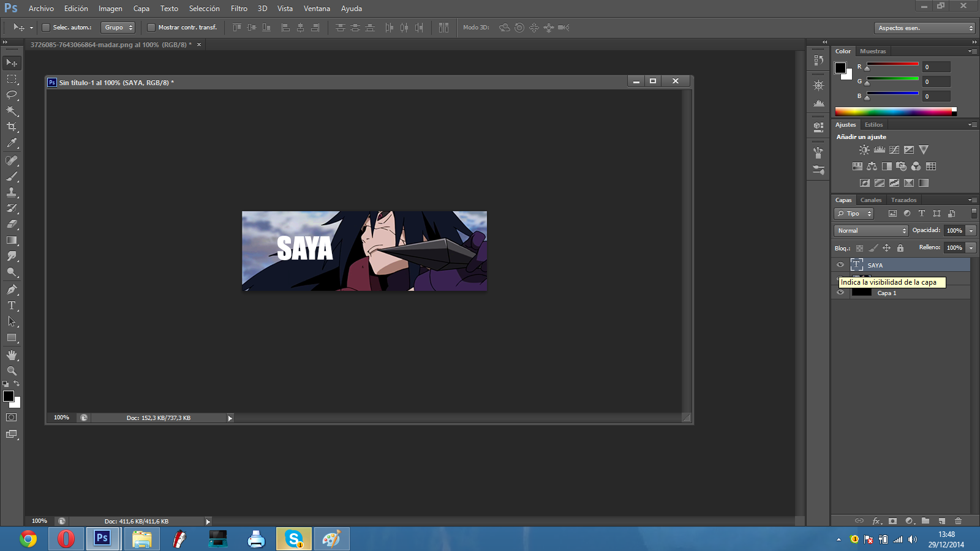980x551 pixels.
Task: Open the Color panel options menu
Action: tap(973, 51)
